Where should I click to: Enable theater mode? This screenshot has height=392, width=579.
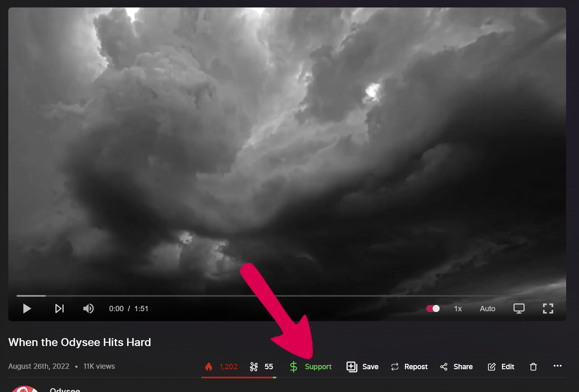(x=519, y=309)
